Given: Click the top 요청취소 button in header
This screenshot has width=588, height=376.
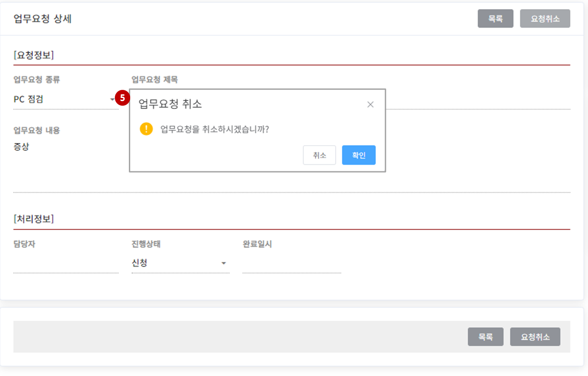Looking at the screenshot, I should point(545,19).
